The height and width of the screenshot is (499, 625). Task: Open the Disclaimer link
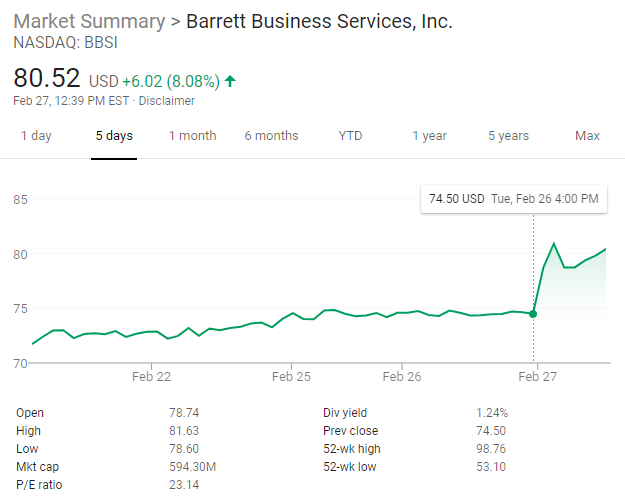pos(166,101)
